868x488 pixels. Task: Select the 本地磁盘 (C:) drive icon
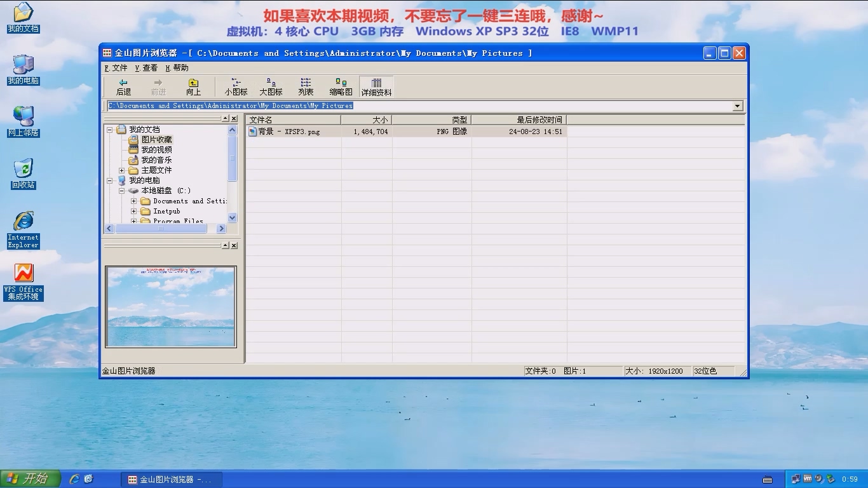coord(133,191)
